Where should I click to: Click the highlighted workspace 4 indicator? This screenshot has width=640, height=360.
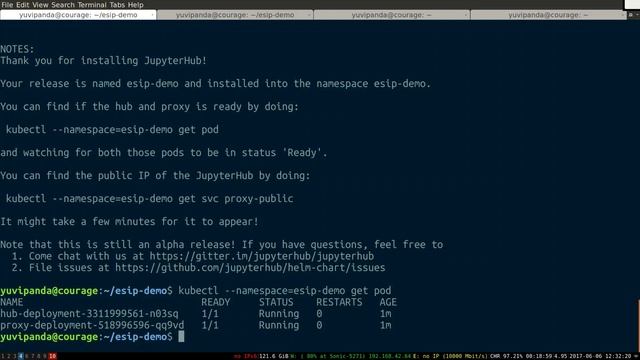pos(21,356)
